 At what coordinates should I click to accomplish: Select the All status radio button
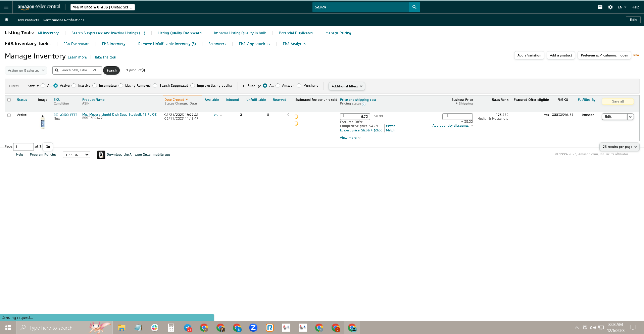pyautogui.click(x=43, y=86)
